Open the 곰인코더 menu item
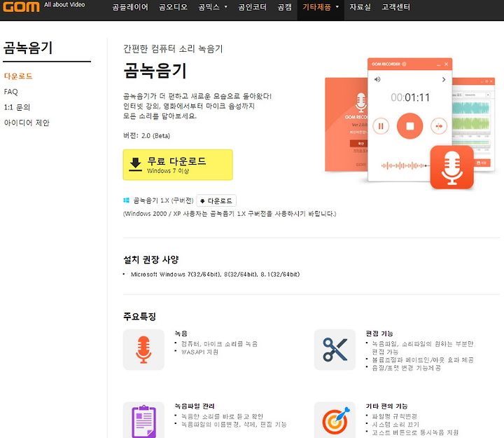Viewport: 504px width, 438px height. [252, 7]
